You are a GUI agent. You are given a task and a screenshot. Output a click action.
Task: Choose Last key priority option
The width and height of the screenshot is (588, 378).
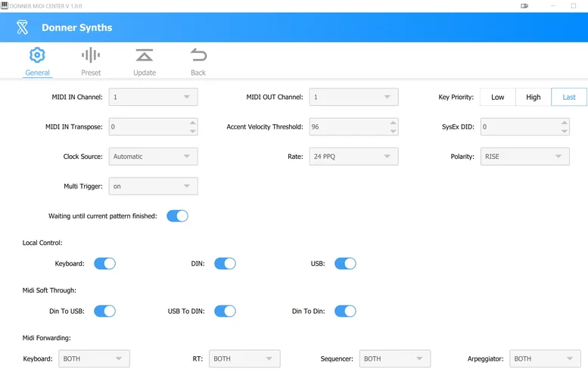click(569, 97)
